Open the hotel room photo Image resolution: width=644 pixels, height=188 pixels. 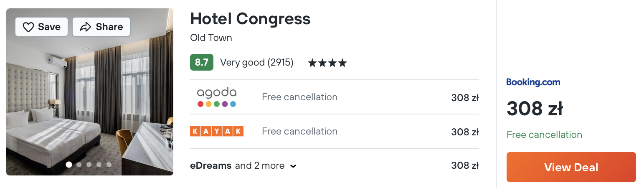point(90,92)
